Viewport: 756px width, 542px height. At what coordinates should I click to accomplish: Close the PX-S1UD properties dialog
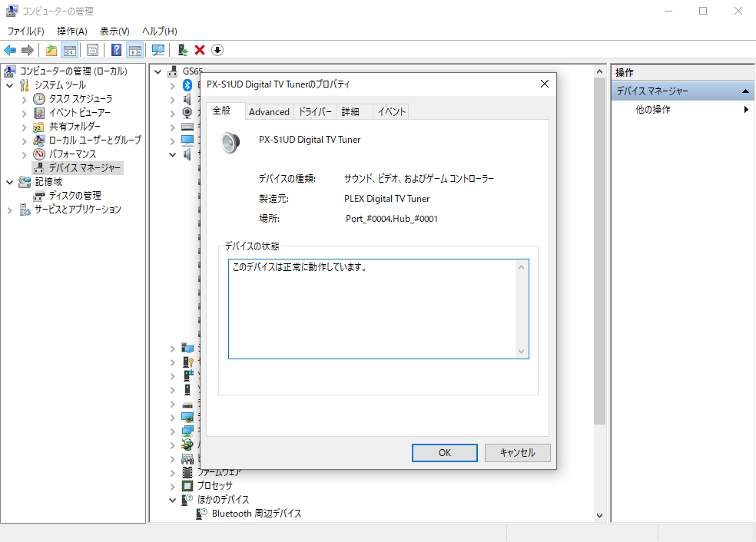click(x=545, y=84)
